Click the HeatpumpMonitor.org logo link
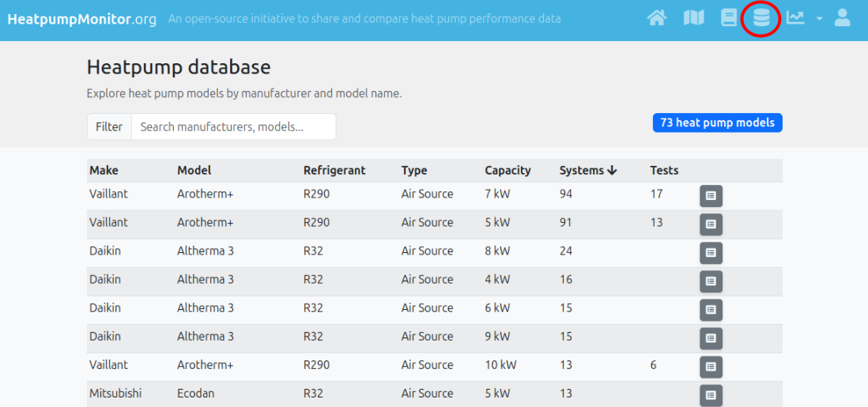The image size is (868, 407). coord(82,18)
